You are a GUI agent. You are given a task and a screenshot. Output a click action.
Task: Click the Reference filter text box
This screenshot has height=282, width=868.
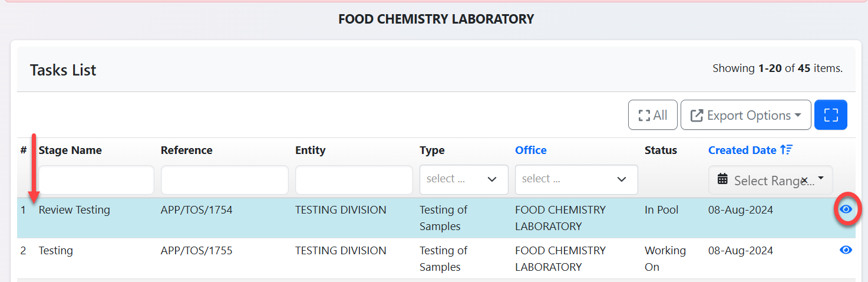225,180
